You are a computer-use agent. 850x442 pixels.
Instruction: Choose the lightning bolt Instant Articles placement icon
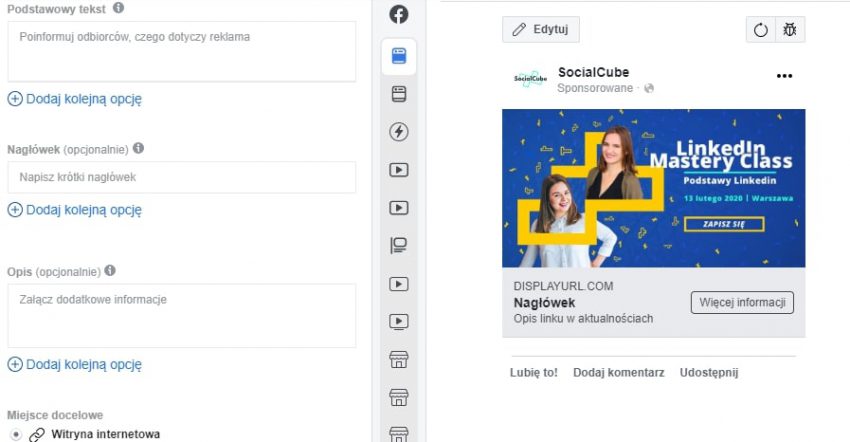[398, 132]
